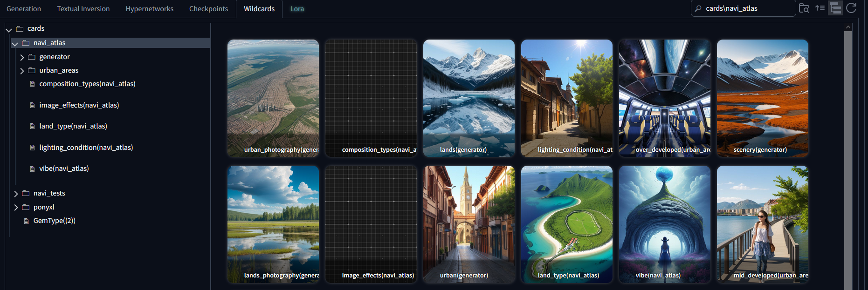The height and width of the screenshot is (290, 868).
Task: Select image_effects(navi_atlas) in the tree
Action: (x=79, y=105)
